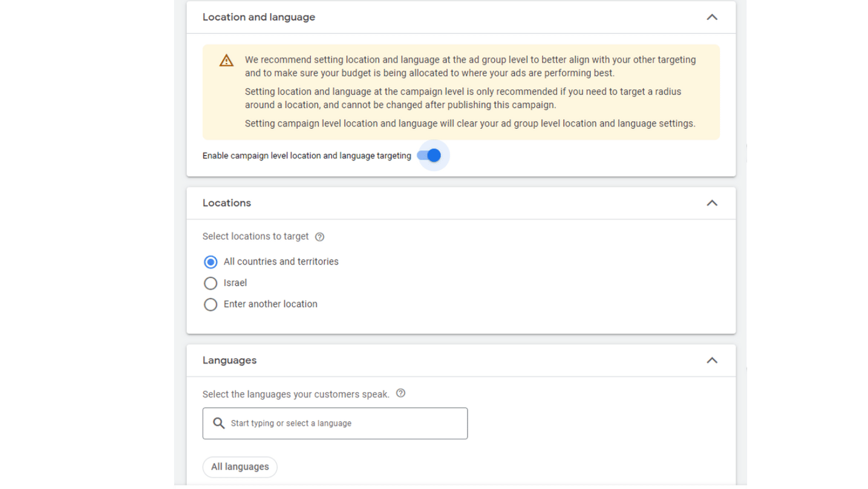Click the magnifier icon in the language field
This screenshot has width=868, height=489.
click(219, 423)
